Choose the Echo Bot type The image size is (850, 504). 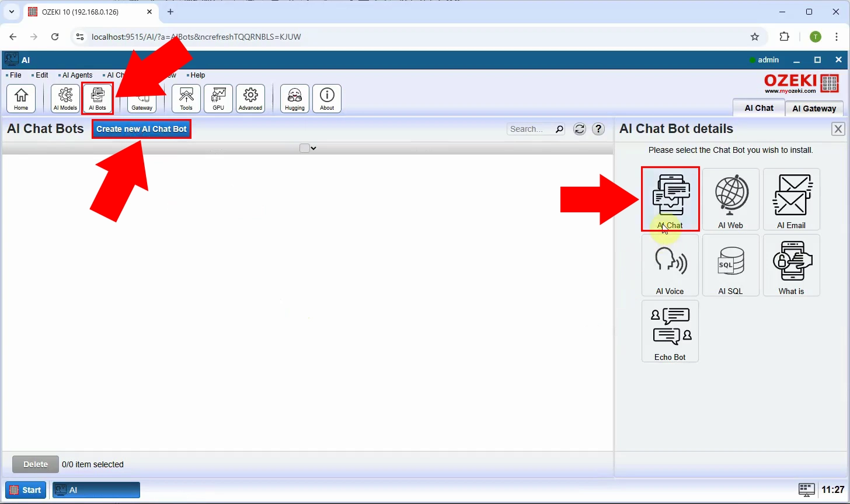670,331
